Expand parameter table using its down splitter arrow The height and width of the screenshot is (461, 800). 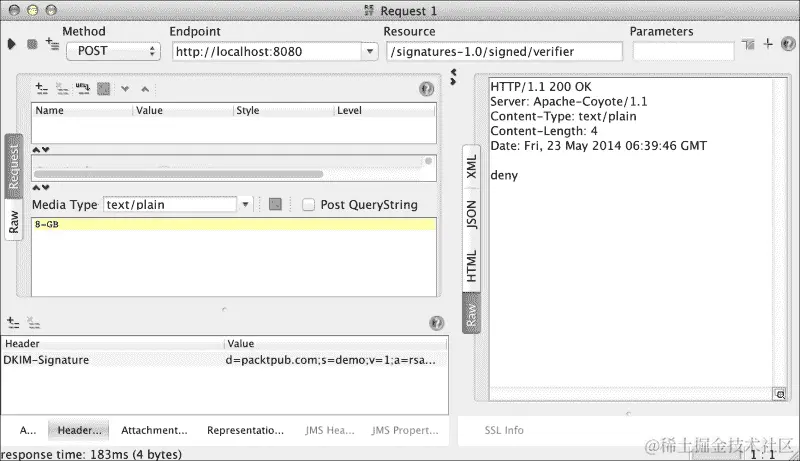pos(45,149)
